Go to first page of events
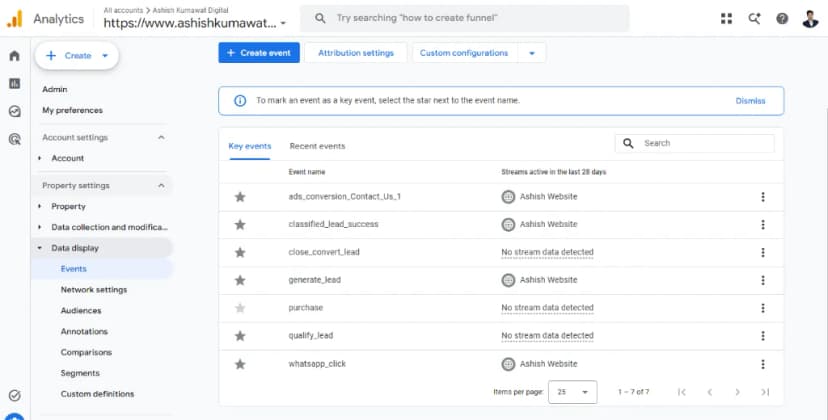 [x=682, y=392]
